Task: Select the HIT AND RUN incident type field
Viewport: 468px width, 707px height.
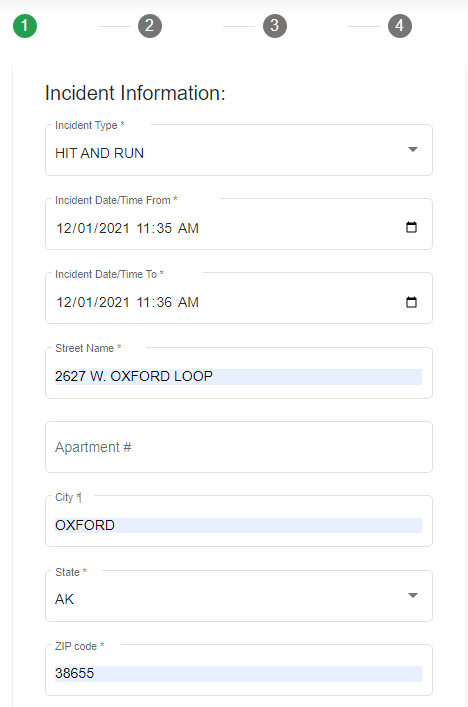Action: tap(239, 150)
